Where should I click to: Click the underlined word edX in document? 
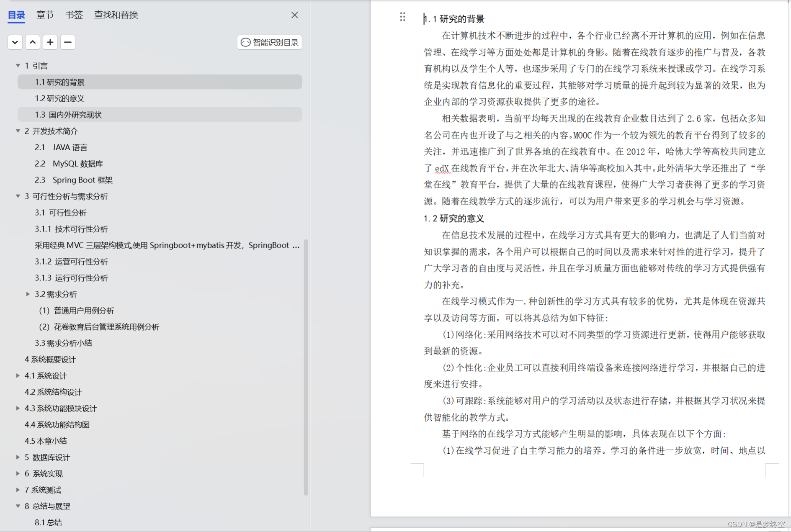442,168
